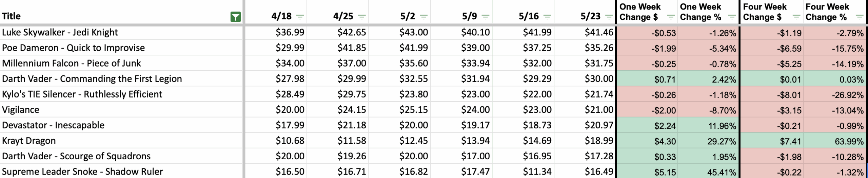The image size is (868, 178).
Task: Select the Krayt Dragon title cell
Action: [121, 141]
